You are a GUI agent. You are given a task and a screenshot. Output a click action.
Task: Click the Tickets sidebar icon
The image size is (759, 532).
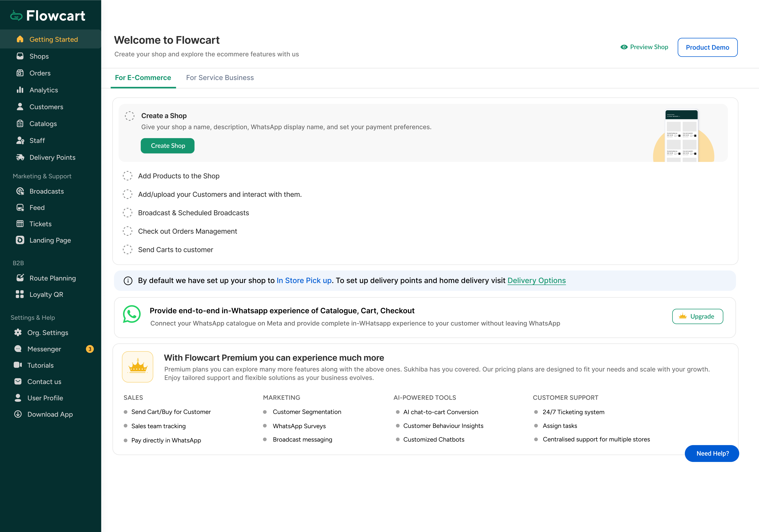[20, 224]
